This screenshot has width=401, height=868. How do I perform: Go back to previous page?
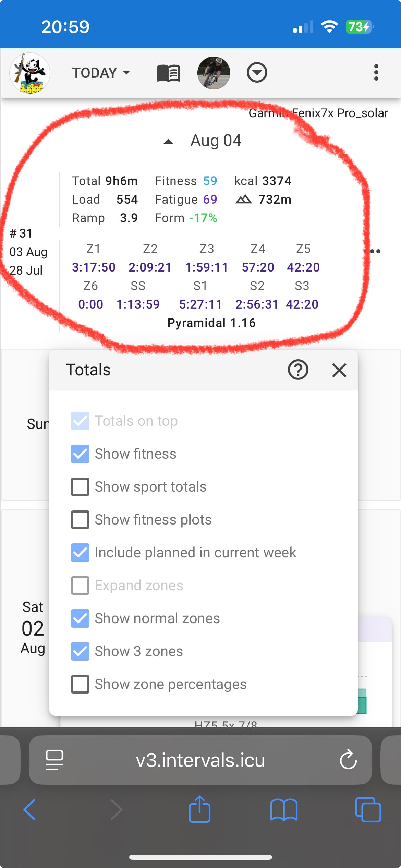(x=29, y=810)
